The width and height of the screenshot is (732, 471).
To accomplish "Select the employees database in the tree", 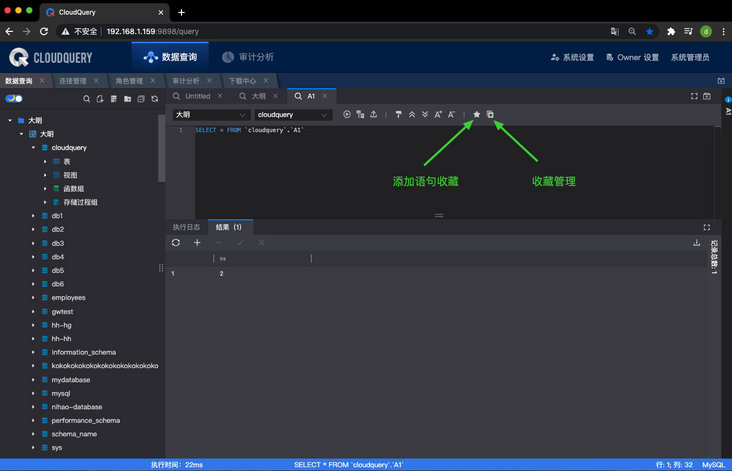I will click(x=68, y=297).
